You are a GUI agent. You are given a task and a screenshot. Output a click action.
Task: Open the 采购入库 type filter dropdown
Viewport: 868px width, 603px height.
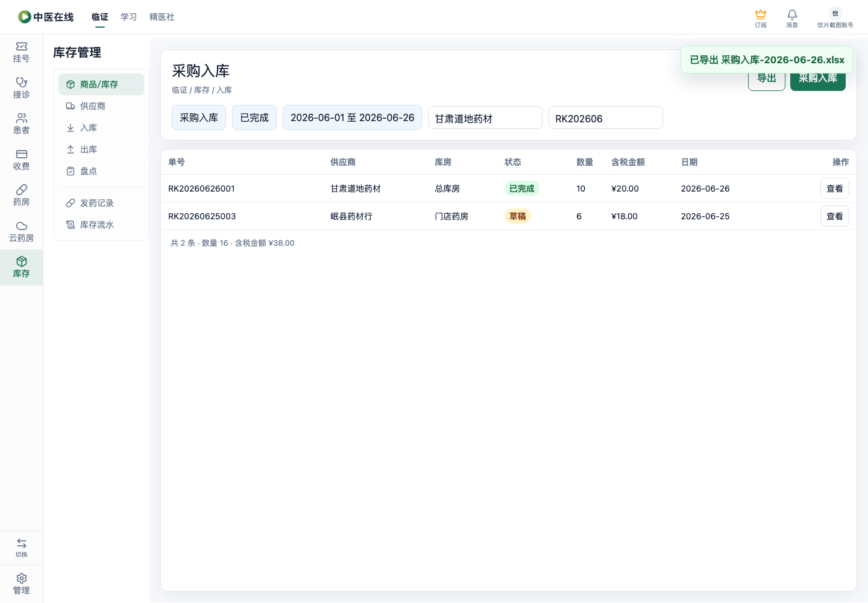(x=199, y=117)
